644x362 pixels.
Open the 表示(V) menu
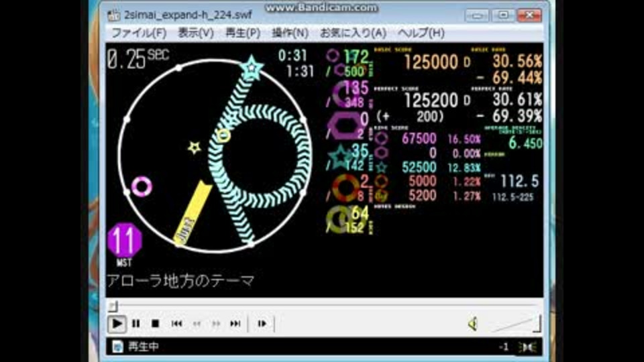pyautogui.click(x=195, y=33)
